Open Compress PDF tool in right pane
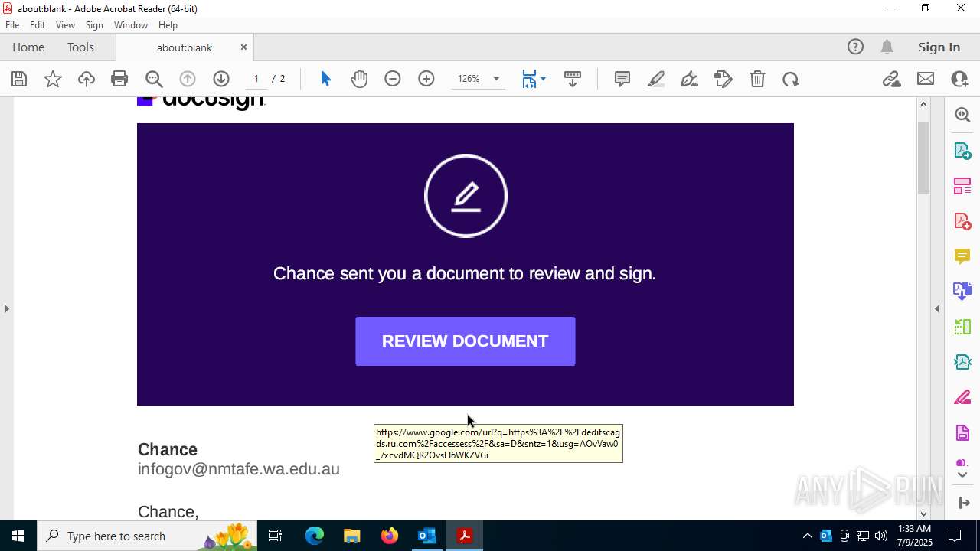The width and height of the screenshot is (980, 551). [x=962, y=362]
